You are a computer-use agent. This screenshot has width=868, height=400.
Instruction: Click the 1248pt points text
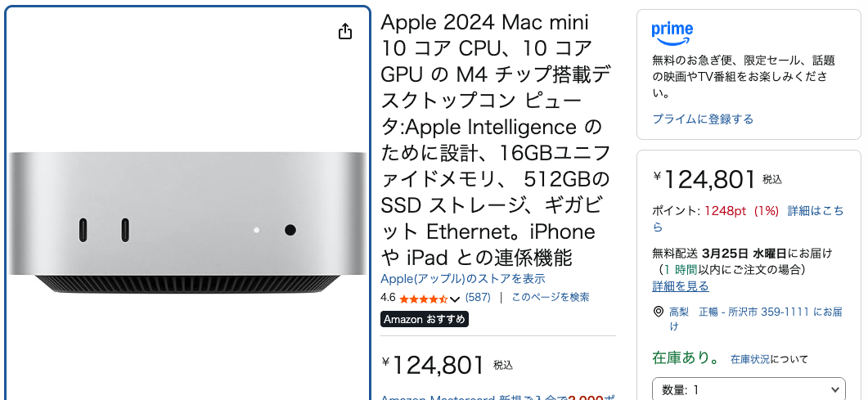pos(726,211)
